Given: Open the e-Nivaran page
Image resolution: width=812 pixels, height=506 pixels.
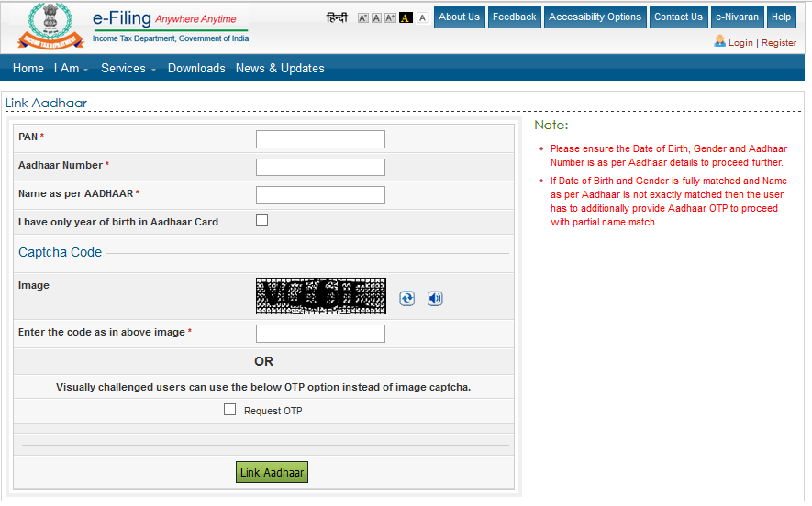Looking at the screenshot, I should click(738, 17).
